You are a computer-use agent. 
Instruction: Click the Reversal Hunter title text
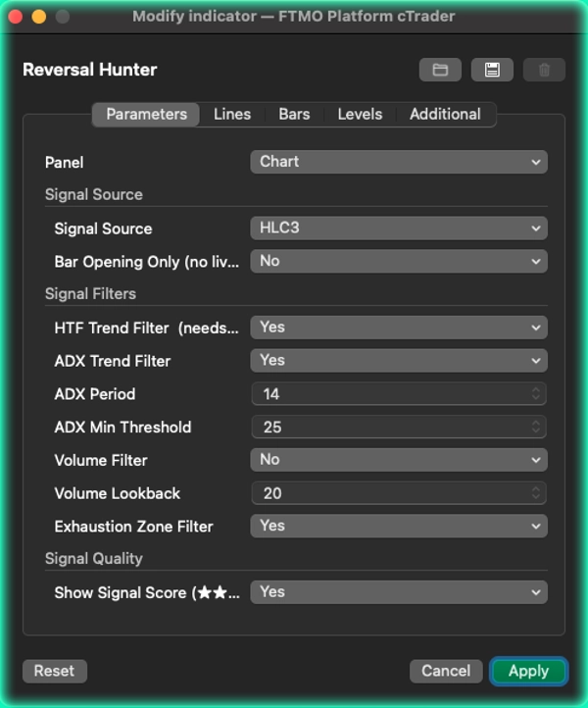tap(90, 70)
